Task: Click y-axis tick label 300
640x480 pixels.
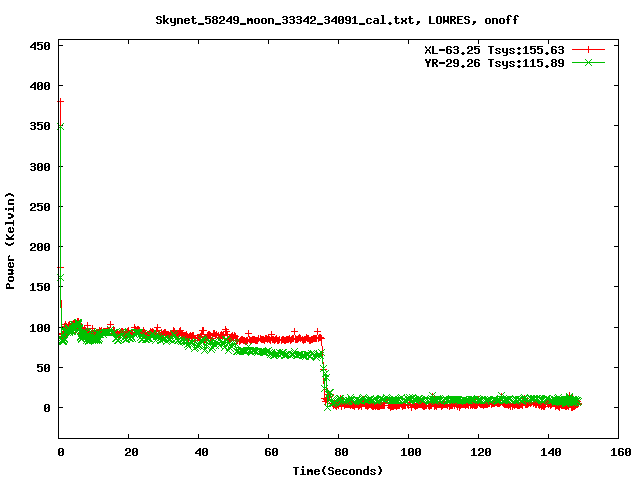Action: (x=40, y=167)
